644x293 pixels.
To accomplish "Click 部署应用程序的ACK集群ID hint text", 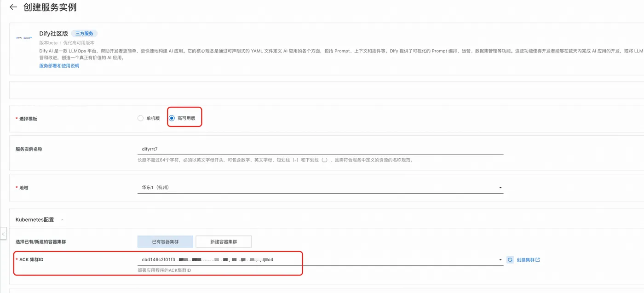I will [164, 270].
